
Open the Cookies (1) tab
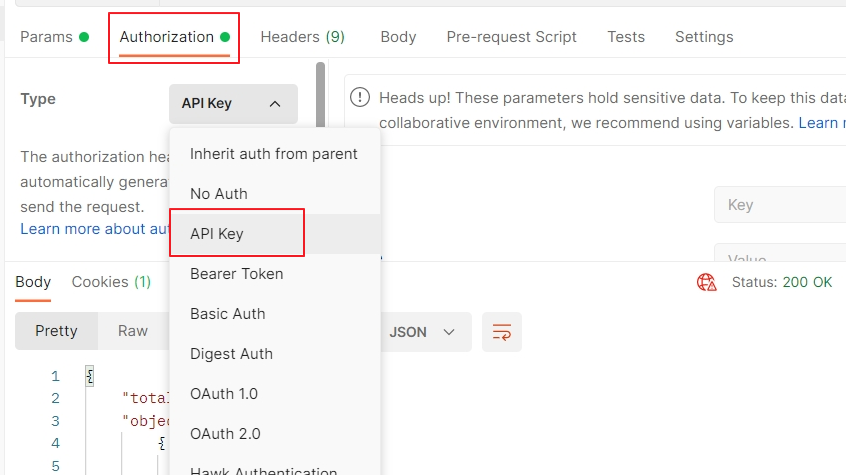point(111,282)
